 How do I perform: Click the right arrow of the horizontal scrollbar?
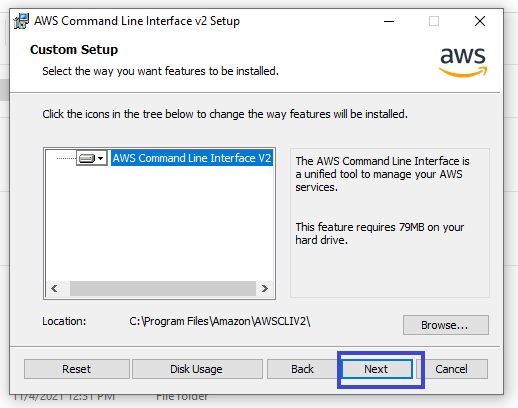pyautogui.click(x=265, y=288)
